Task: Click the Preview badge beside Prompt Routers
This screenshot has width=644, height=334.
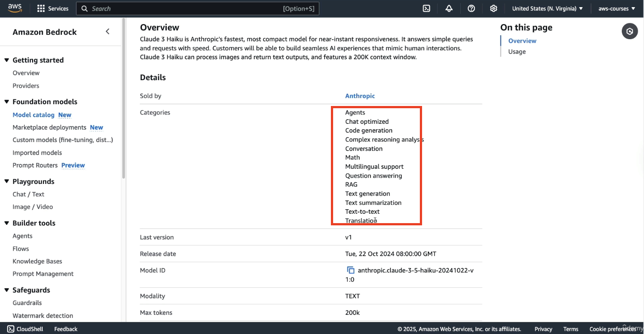Action: click(73, 165)
